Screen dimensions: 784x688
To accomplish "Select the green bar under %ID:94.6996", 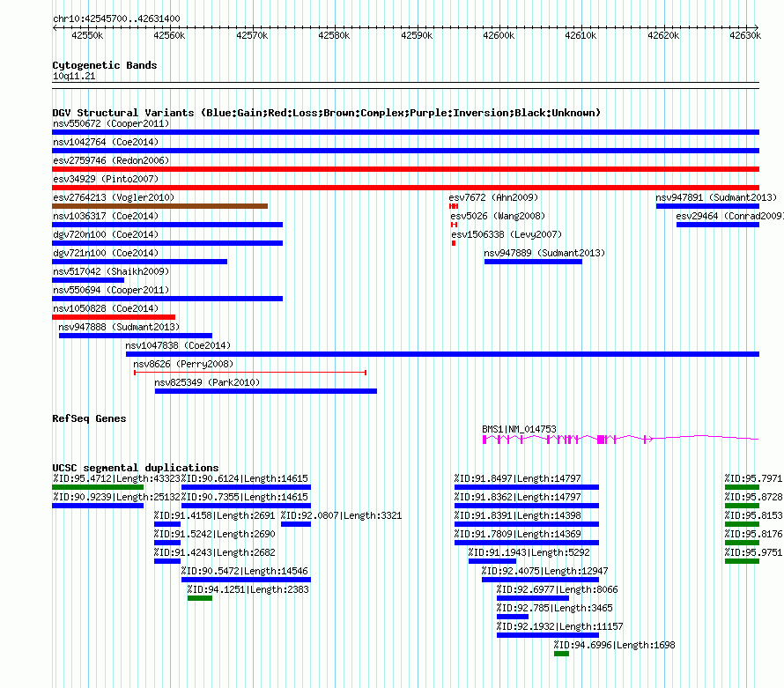I will pyautogui.click(x=561, y=654).
